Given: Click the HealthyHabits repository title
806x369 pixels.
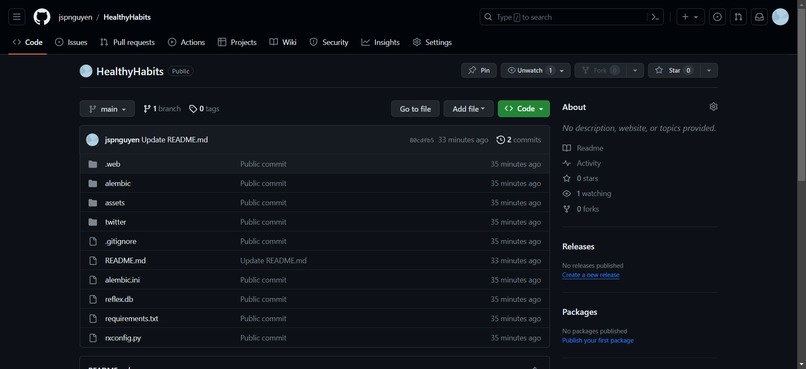Looking at the screenshot, I should (130, 71).
